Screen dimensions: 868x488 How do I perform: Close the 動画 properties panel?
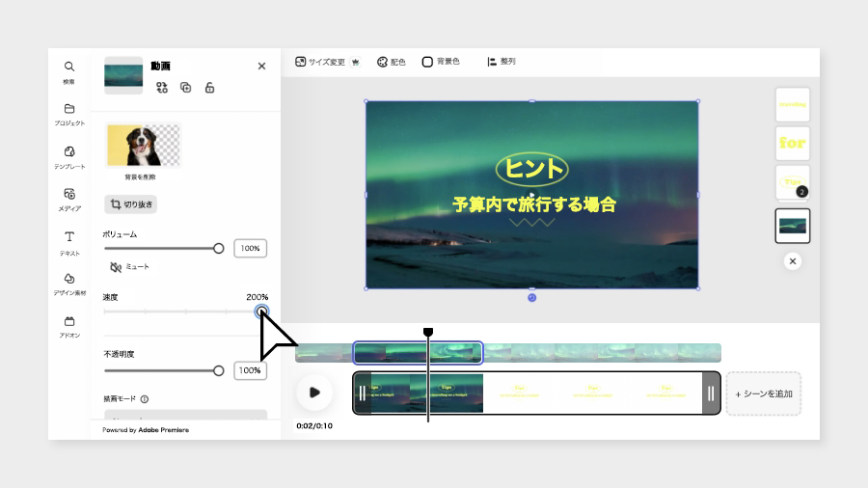click(x=261, y=66)
